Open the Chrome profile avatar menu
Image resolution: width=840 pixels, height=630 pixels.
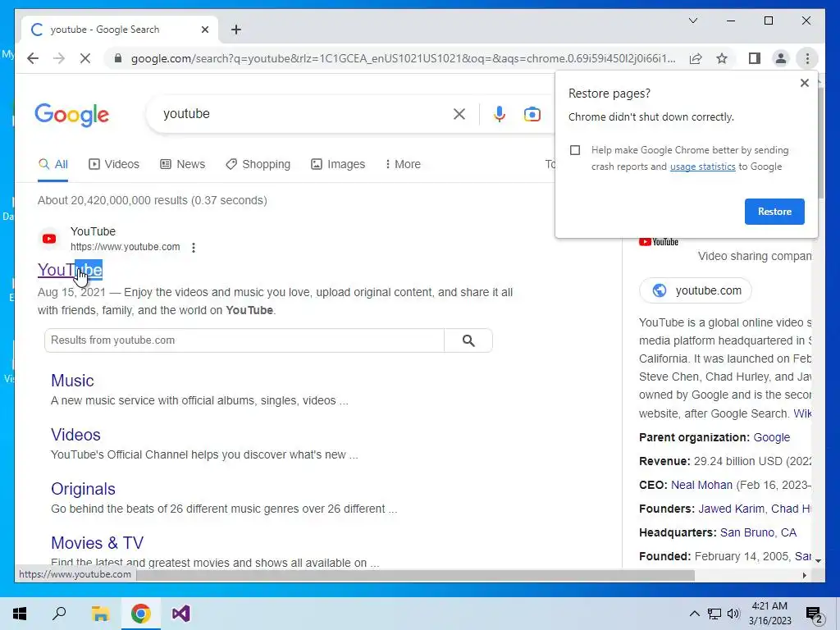(781, 58)
